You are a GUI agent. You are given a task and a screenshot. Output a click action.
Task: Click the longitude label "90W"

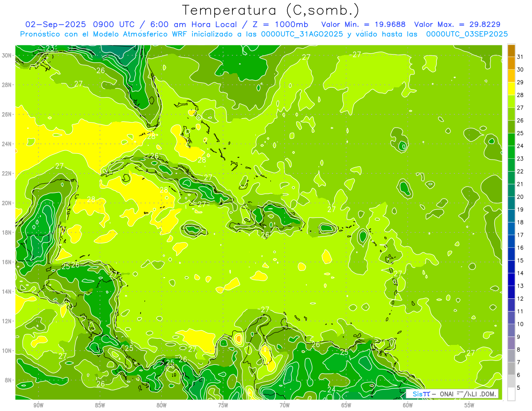(x=38, y=405)
